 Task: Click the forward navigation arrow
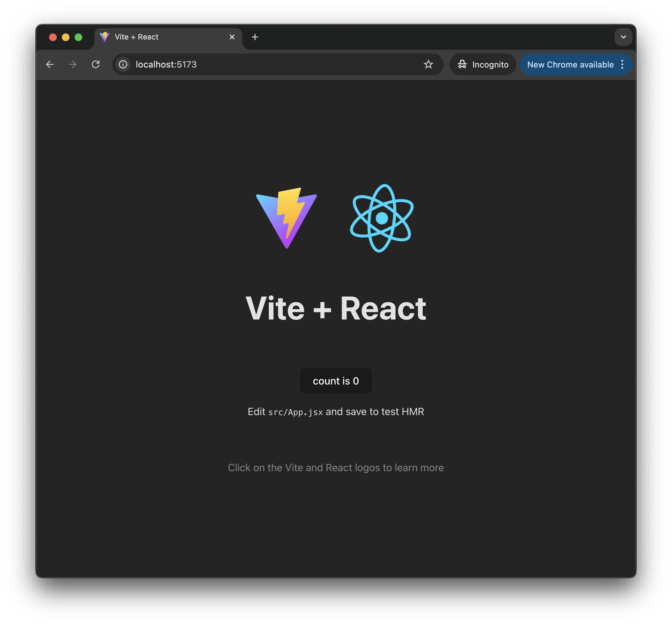73,65
